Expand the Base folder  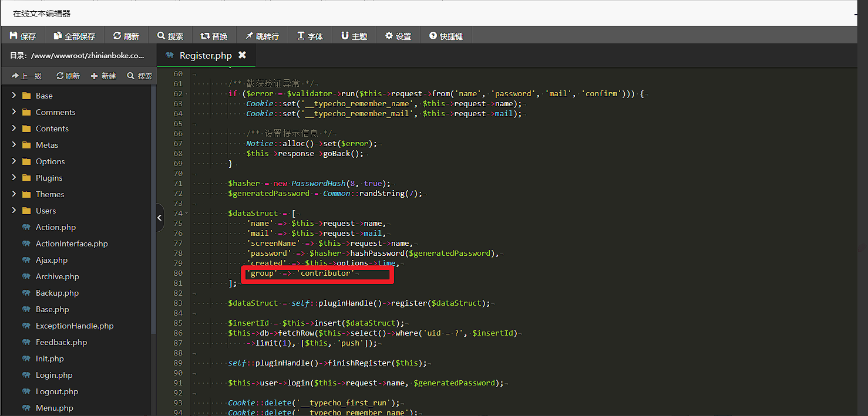[14, 96]
